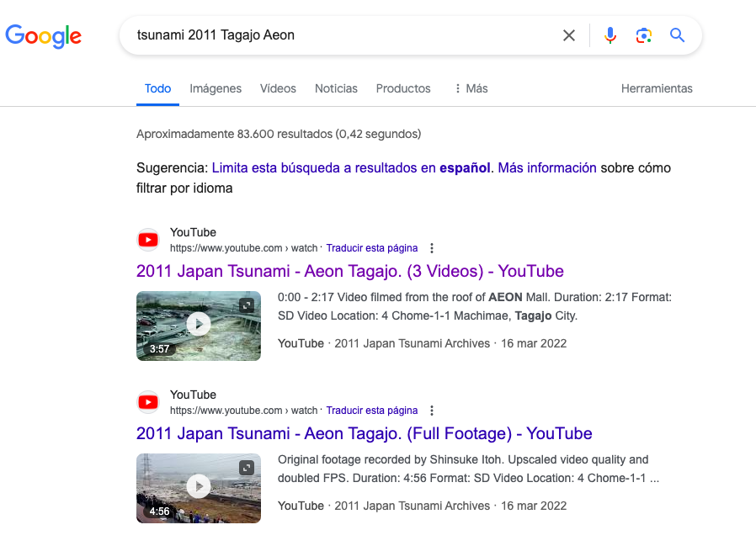Open Google Lens image search icon
The width and height of the screenshot is (756, 546).
(644, 35)
